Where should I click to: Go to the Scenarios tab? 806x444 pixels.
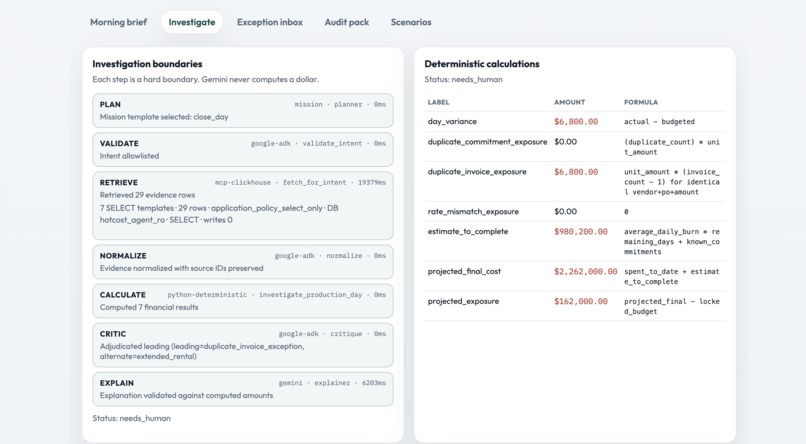[x=411, y=22]
